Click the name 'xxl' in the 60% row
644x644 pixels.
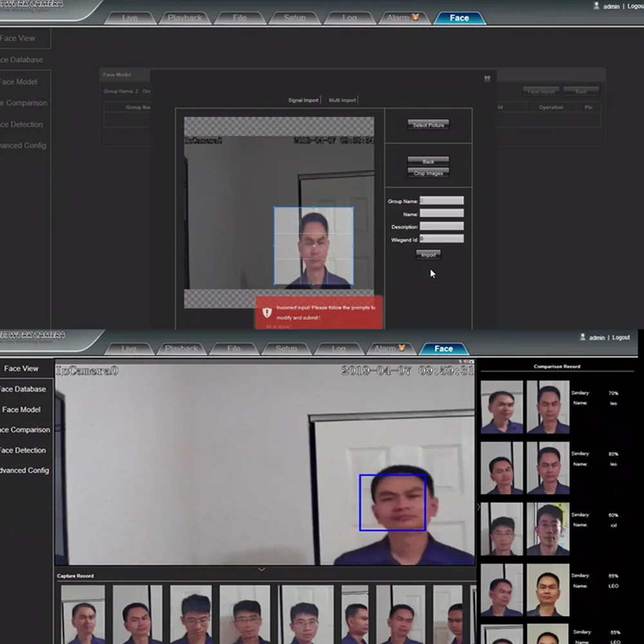613,525
